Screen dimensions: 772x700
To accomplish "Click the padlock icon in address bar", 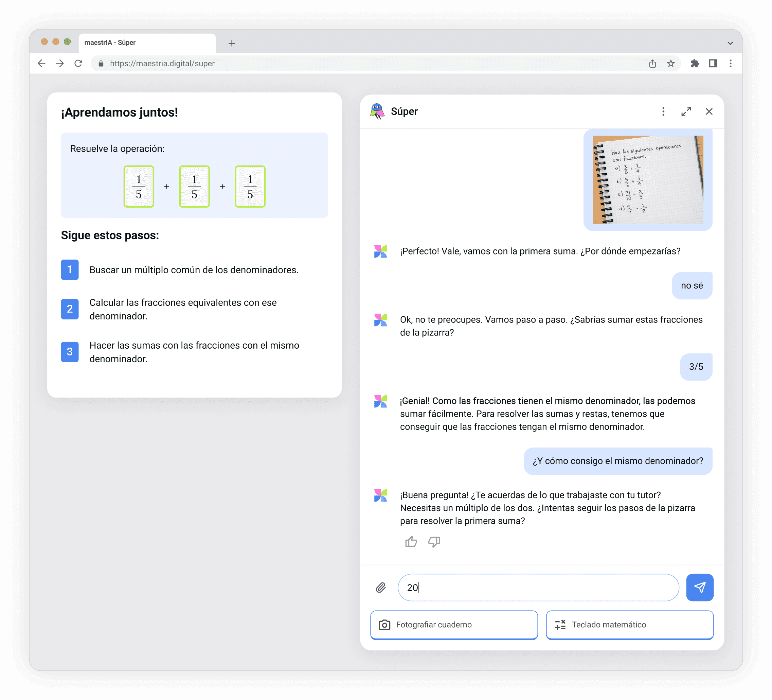I will click(x=101, y=64).
